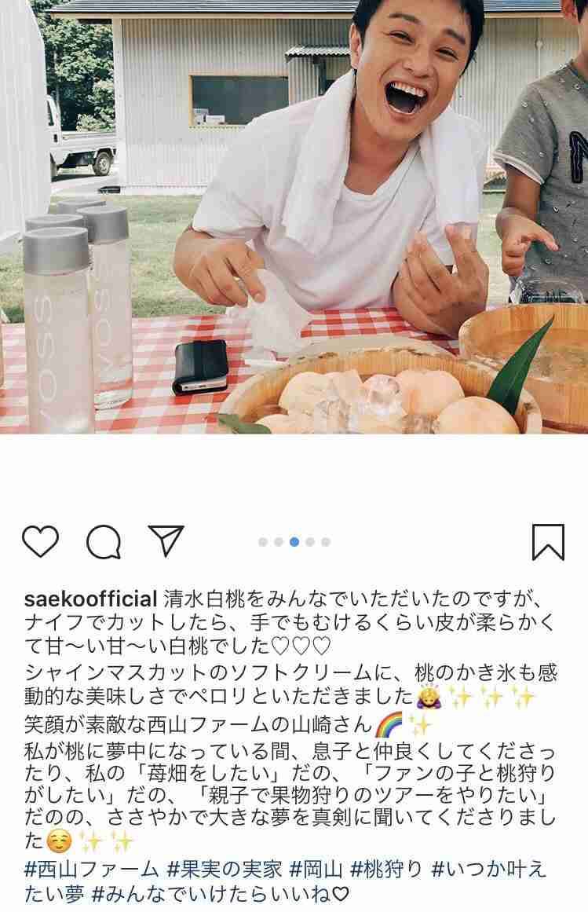Open hashtag #岡山
This screenshot has height=912, width=588.
click(x=316, y=870)
